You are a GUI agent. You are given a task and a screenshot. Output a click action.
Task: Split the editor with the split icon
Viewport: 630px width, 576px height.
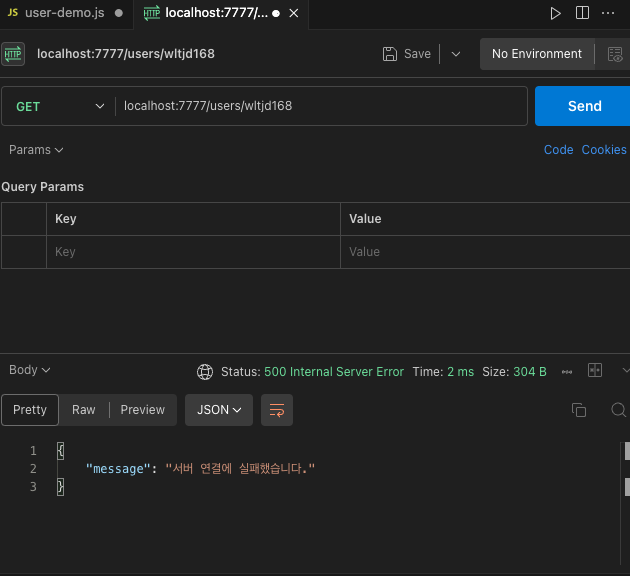click(x=582, y=13)
